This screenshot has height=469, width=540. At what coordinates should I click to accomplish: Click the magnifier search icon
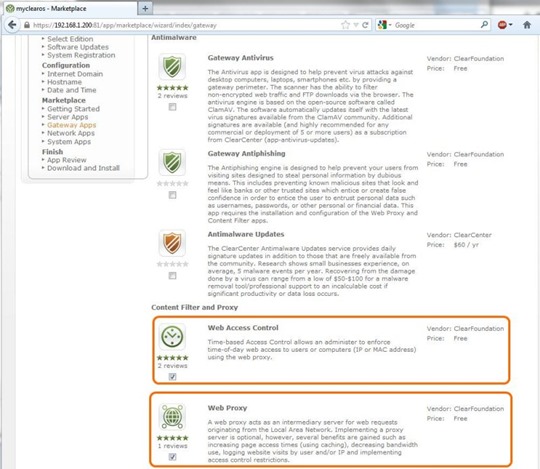(x=484, y=24)
